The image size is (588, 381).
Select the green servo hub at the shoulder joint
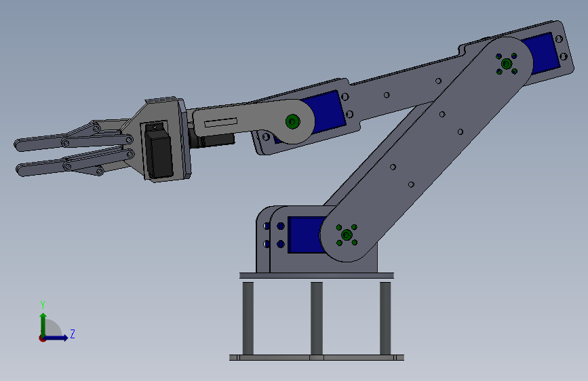347,235
